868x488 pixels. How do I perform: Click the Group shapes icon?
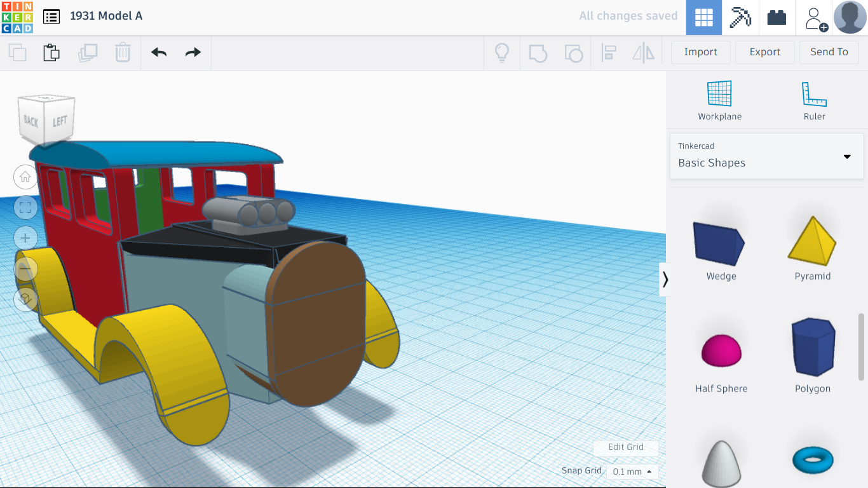(x=538, y=53)
